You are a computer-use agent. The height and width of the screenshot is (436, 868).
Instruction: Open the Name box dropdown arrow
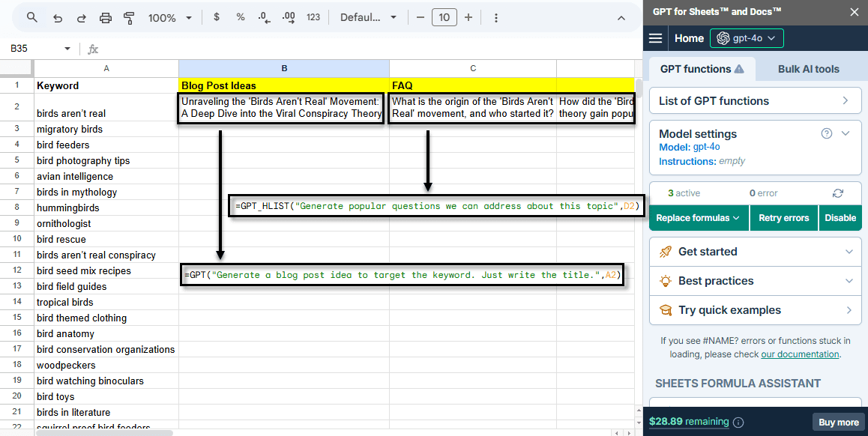67,49
